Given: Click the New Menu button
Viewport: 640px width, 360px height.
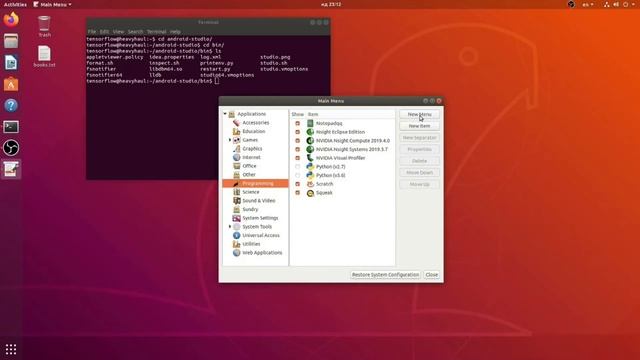Looking at the screenshot, I should tap(419, 114).
